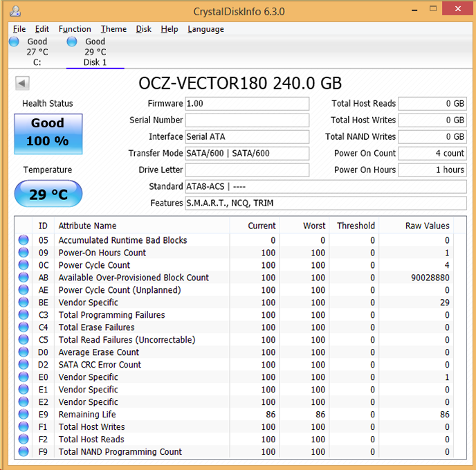Screen dimensions: 476x470
Task: Click the previous disk arrow button
Action: tap(22, 84)
